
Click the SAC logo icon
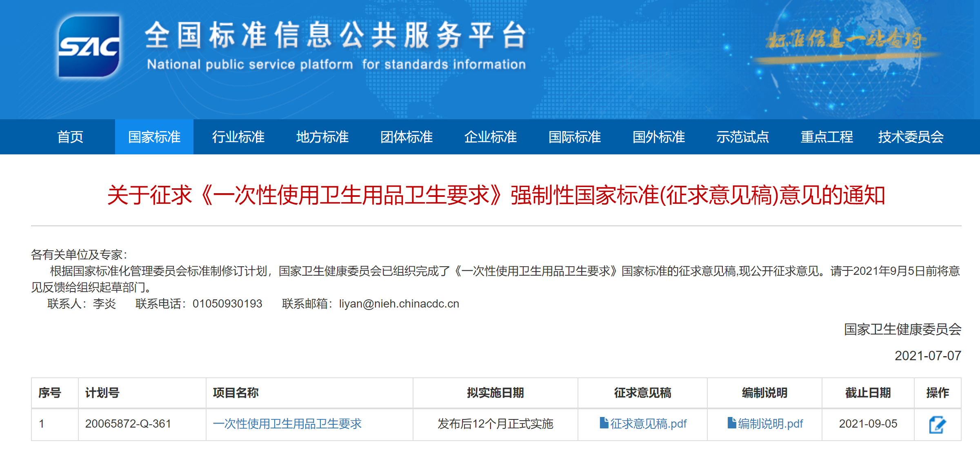(x=89, y=46)
